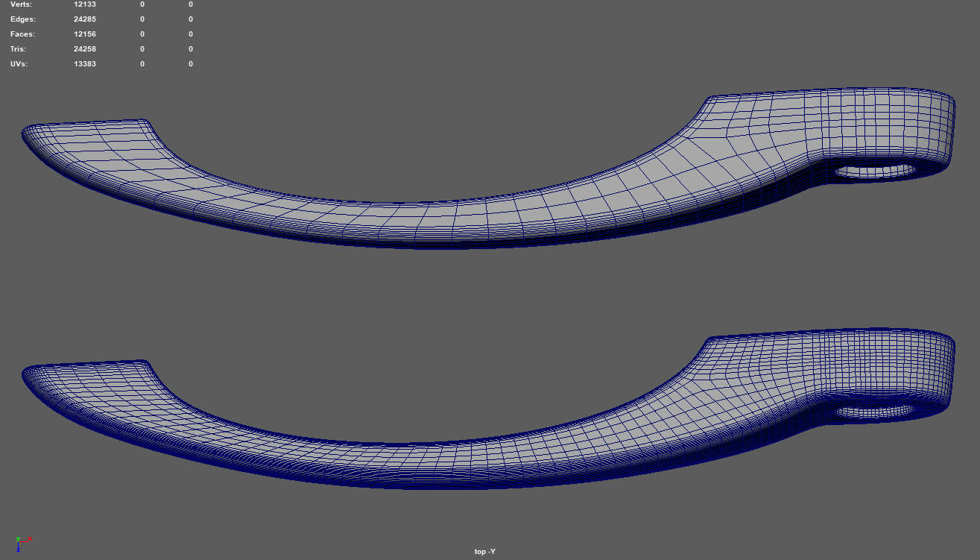Viewport: 980px width, 560px height.
Task: Click the Edges label in the HUD
Action: pyautogui.click(x=23, y=19)
